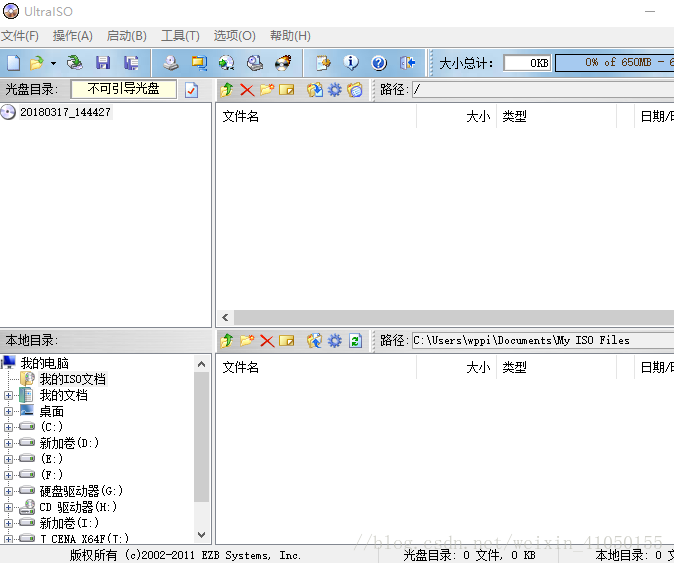Click the Rename icon in disc directory toolbar
The height and width of the screenshot is (563, 674).
[287, 90]
